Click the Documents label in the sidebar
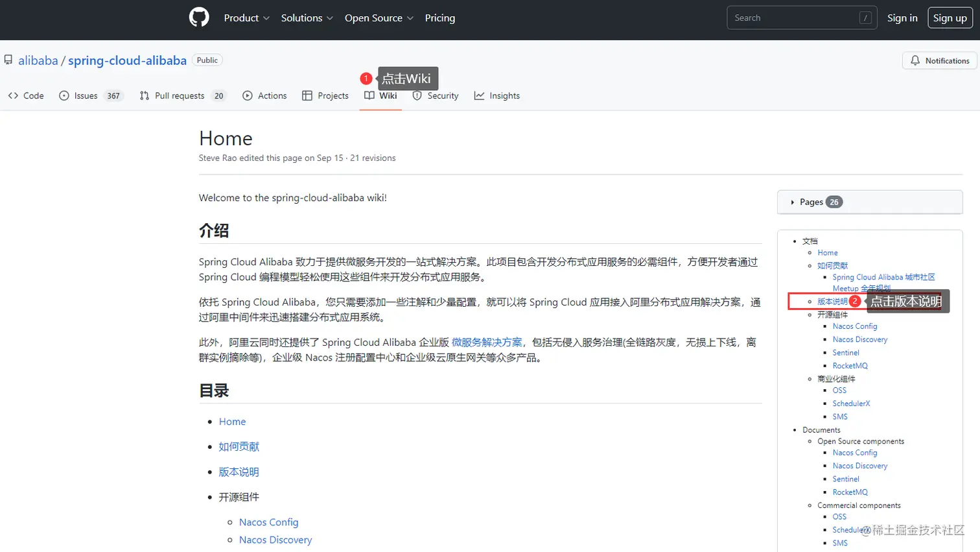The image size is (980, 552). [821, 430]
